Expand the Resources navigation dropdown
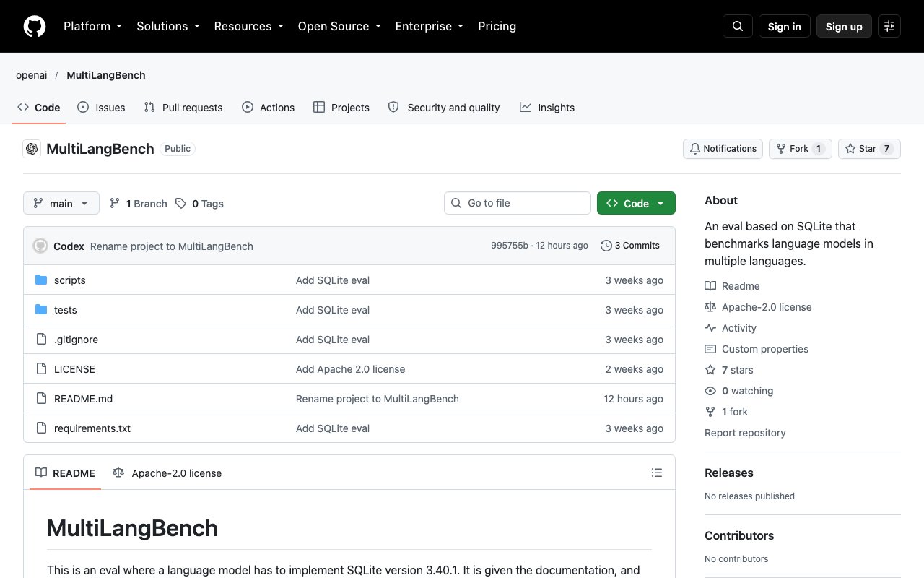The image size is (924, 578). [249, 26]
